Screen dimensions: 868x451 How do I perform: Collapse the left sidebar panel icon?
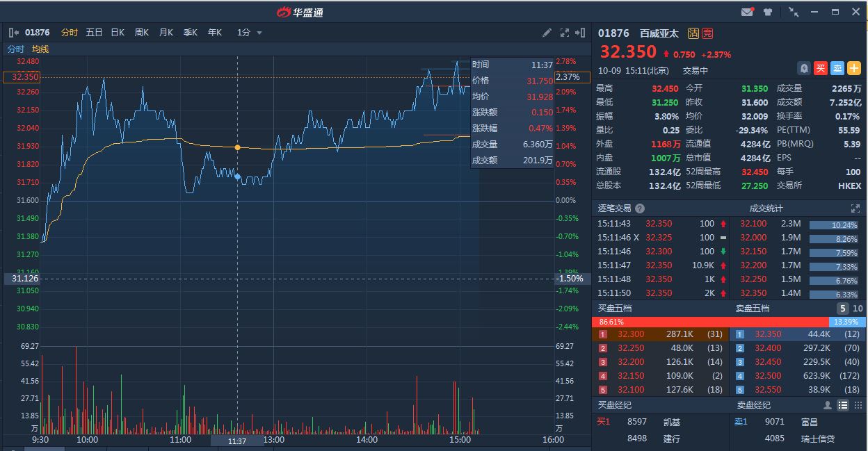[15, 33]
